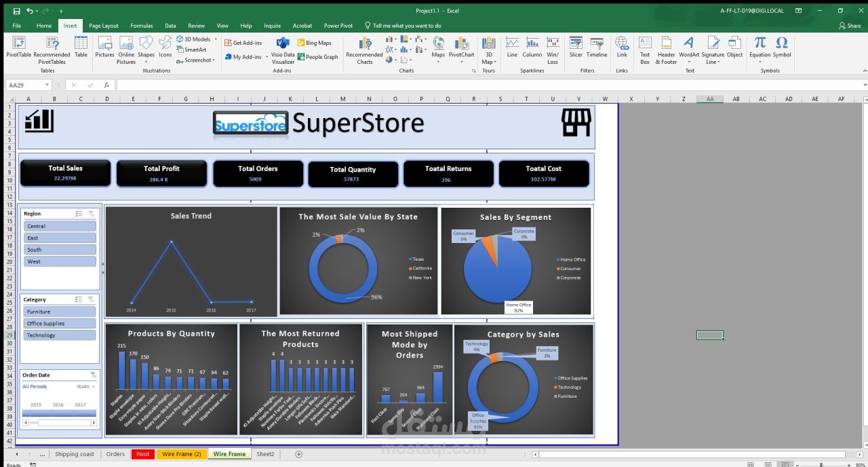Filter Region slicer by East
The image size is (868, 467).
click(60, 238)
